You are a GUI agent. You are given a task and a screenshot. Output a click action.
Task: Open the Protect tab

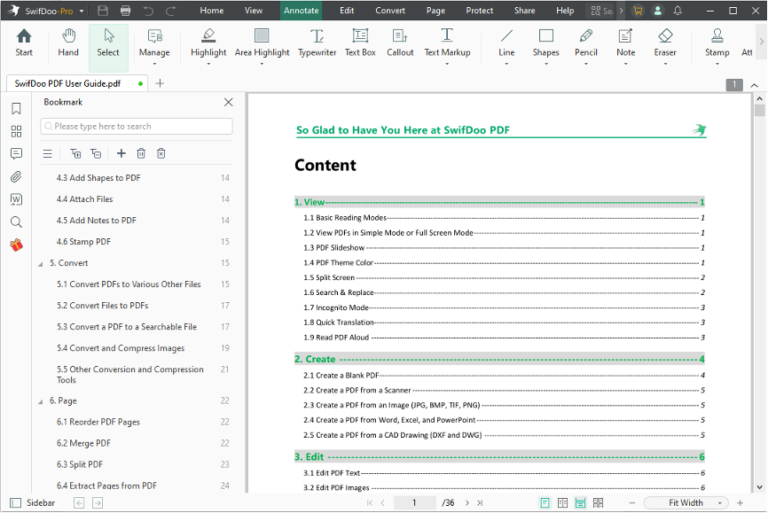click(x=479, y=10)
